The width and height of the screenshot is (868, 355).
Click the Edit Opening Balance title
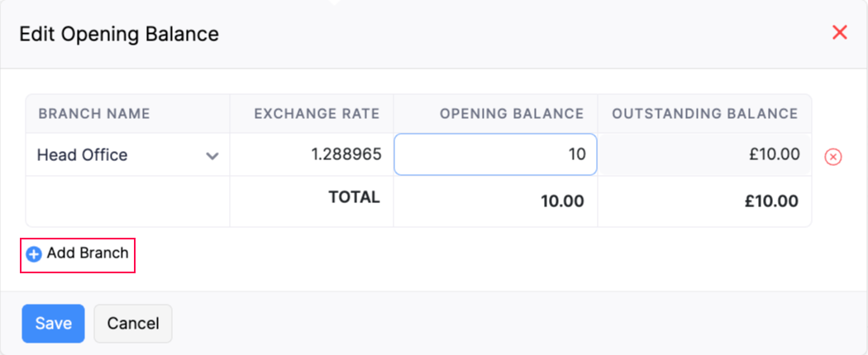tap(119, 34)
